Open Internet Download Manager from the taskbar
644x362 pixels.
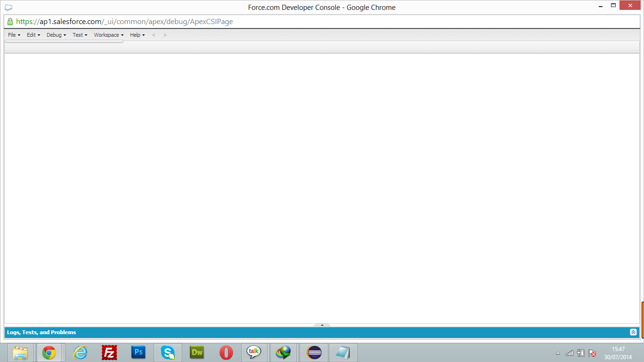coord(284,353)
